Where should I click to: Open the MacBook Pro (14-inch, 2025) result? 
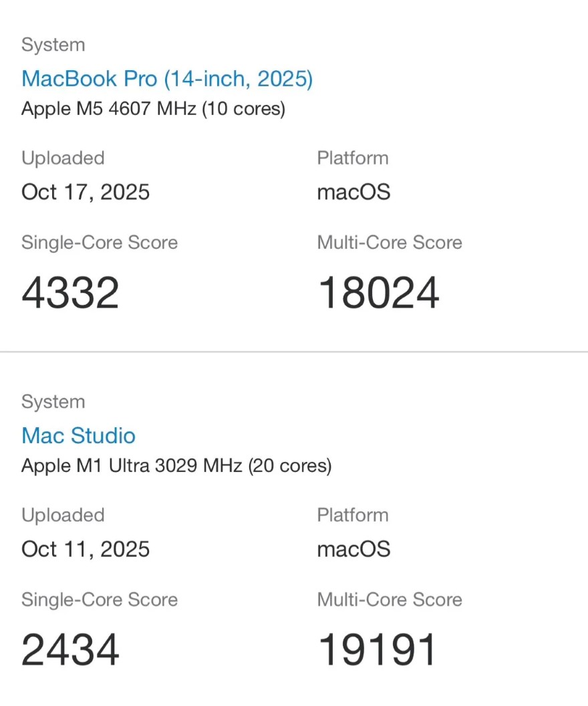pos(167,79)
